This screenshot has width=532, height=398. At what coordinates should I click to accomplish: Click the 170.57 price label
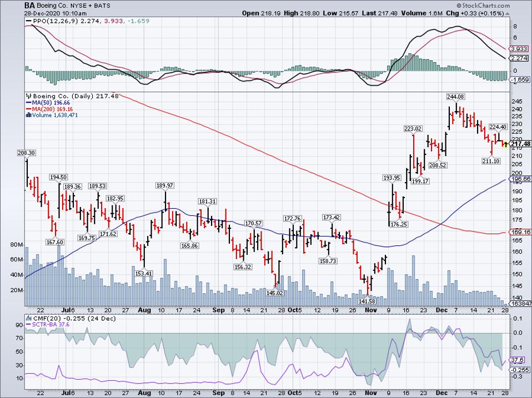(x=253, y=223)
